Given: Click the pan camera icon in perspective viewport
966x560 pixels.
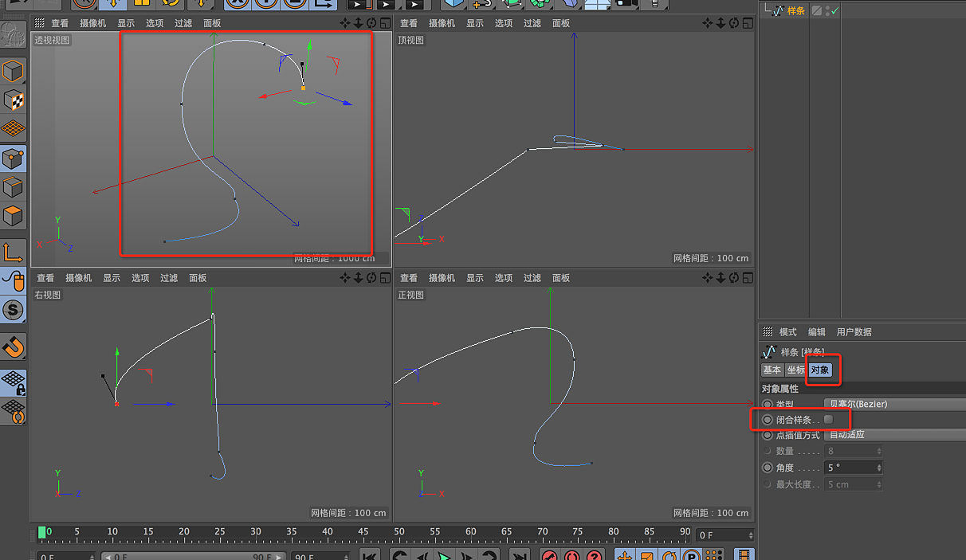Looking at the screenshot, I should coord(345,23).
